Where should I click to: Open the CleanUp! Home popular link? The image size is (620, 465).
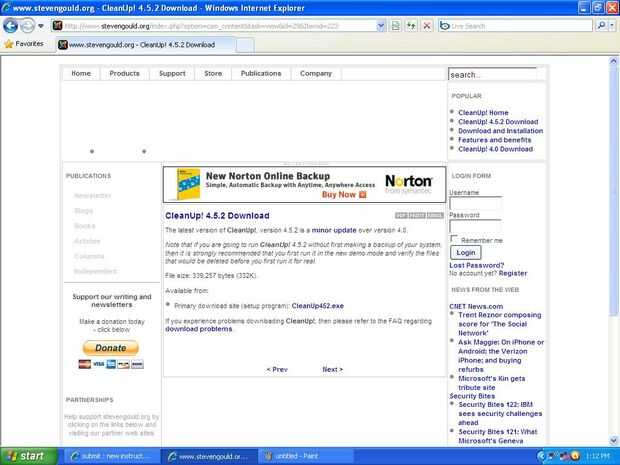click(x=483, y=113)
